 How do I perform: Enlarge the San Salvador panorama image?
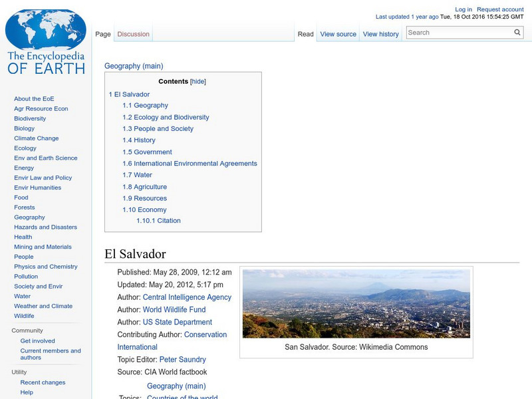(356, 304)
